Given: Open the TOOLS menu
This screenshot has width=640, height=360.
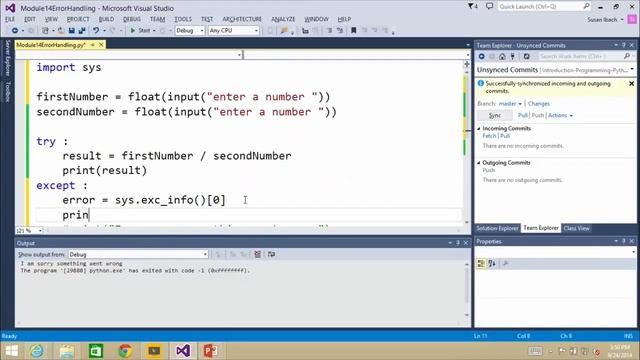Looking at the screenshot, I should click(x=183, y=19).
